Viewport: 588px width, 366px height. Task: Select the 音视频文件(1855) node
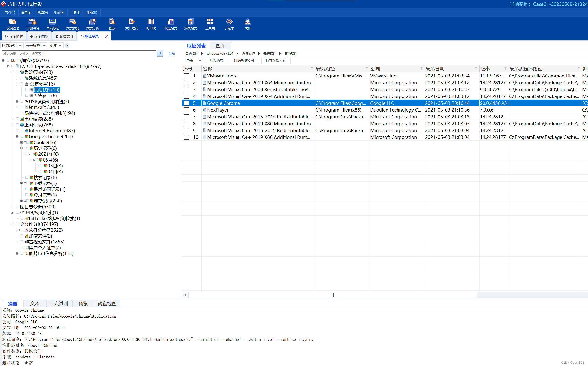click(47, 242)
